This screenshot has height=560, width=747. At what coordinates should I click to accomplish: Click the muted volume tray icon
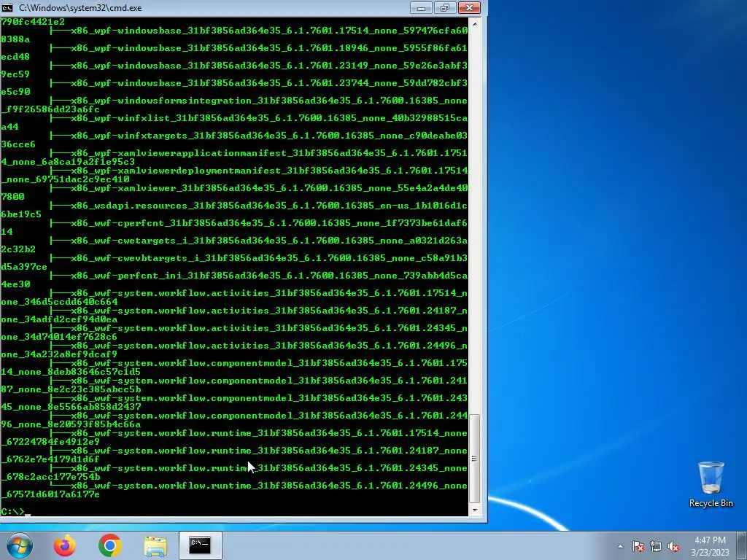pos(673,546)
